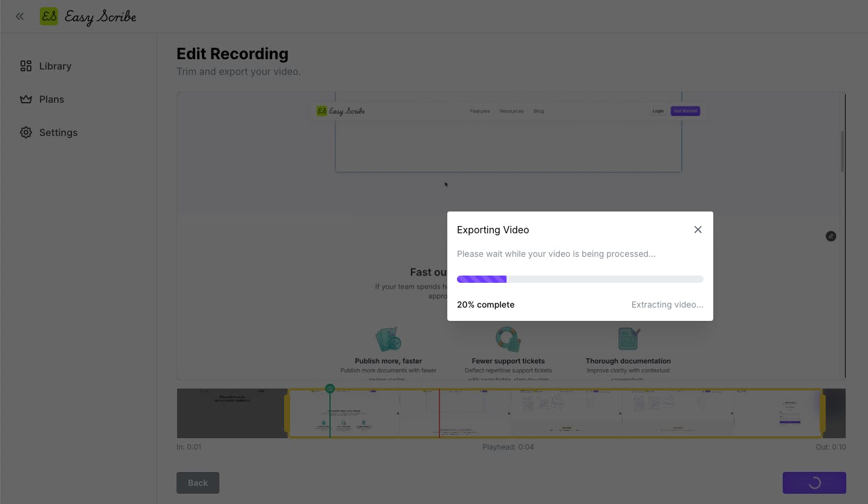The image size is (868, 504).
Task: Click Resources in the preview navbar
Action: (512, 111)
